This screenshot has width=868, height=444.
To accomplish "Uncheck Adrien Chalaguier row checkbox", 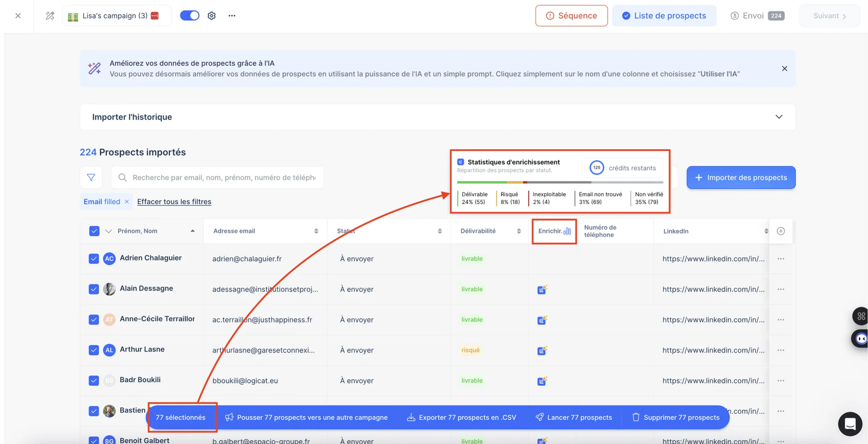I will click(x=94, y=259).
